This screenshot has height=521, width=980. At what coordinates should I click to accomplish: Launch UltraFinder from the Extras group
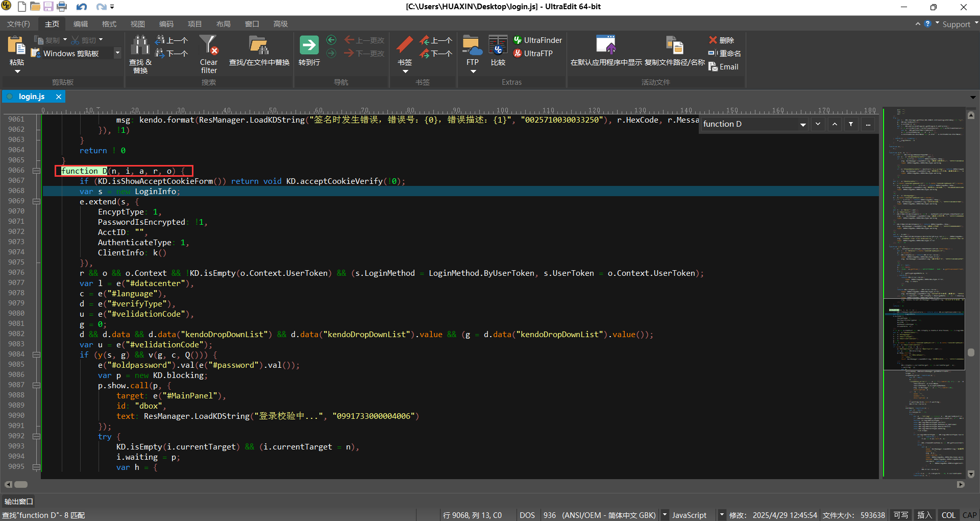pos(537,40)
